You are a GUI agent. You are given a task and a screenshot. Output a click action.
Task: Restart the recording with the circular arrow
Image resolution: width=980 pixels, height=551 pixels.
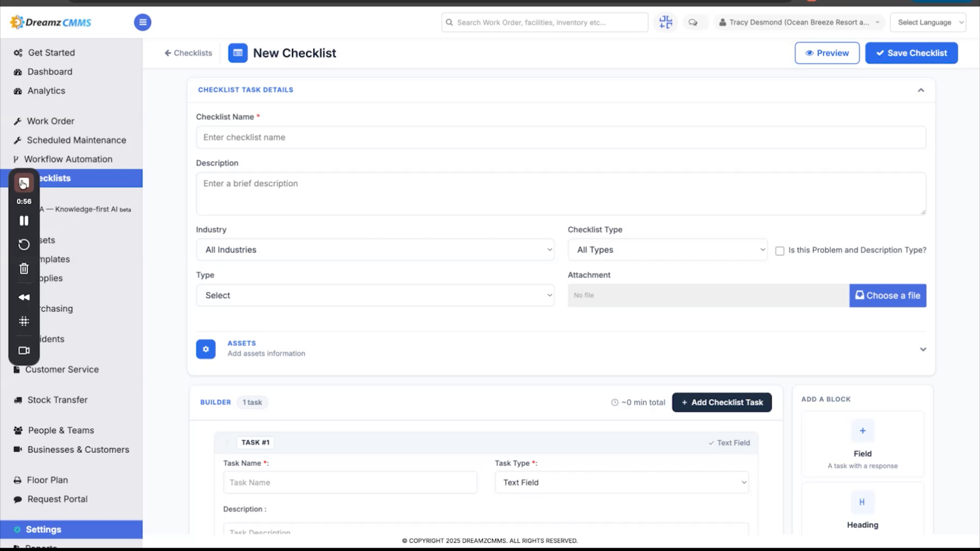[x=24, y=244]
